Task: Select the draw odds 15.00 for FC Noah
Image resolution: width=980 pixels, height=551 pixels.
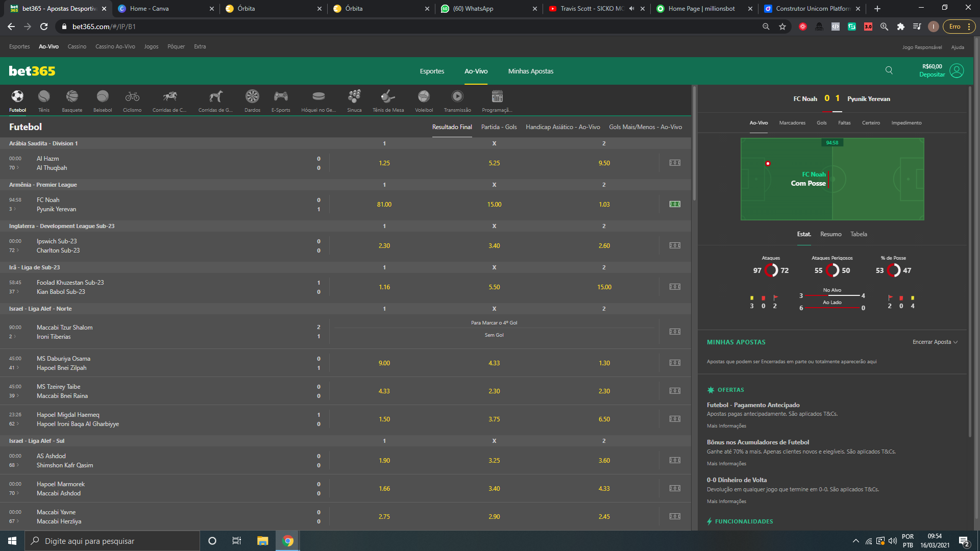Action: 494,205
